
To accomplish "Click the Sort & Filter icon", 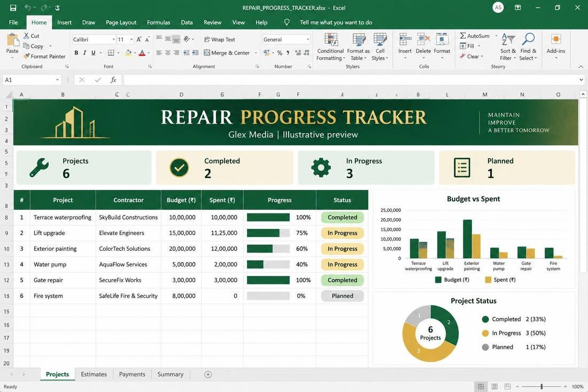I will (x=508, y=40).
